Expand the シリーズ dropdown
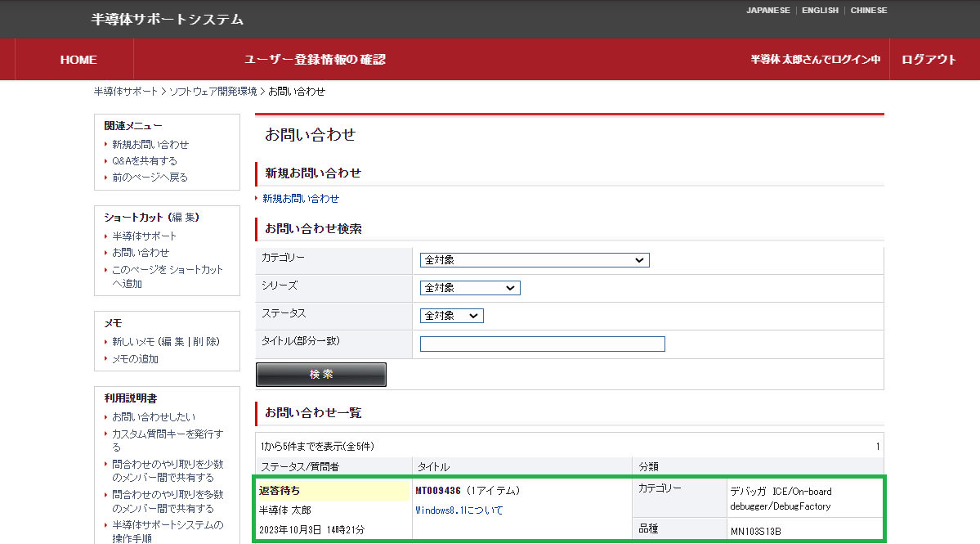 470,288
